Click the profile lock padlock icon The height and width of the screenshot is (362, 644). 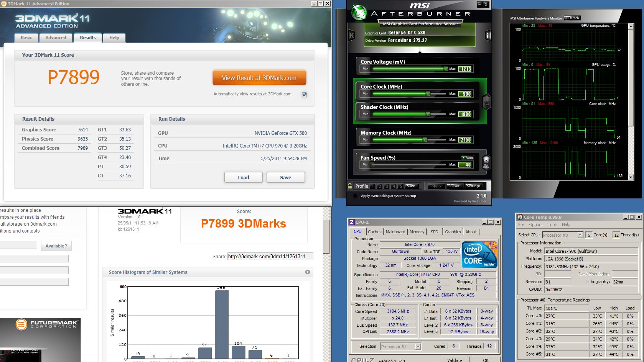(350, 186)
